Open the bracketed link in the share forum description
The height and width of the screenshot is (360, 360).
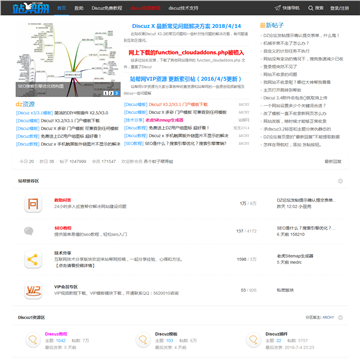point(75,265)
